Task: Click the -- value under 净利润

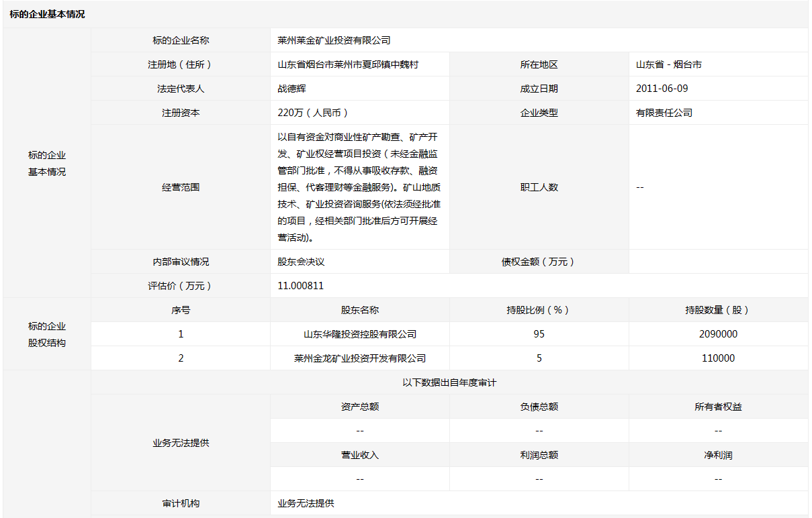Action: point(719,479)
